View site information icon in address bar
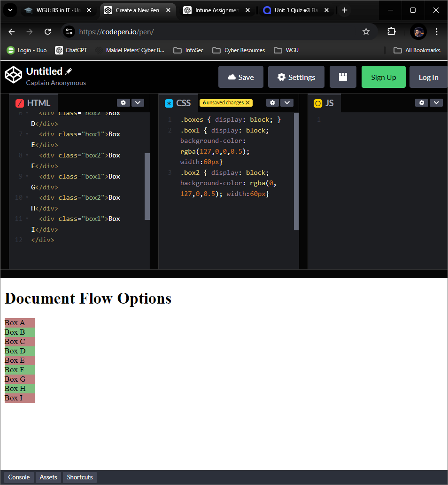Screen dimensions: 448x485 point(69,31)
